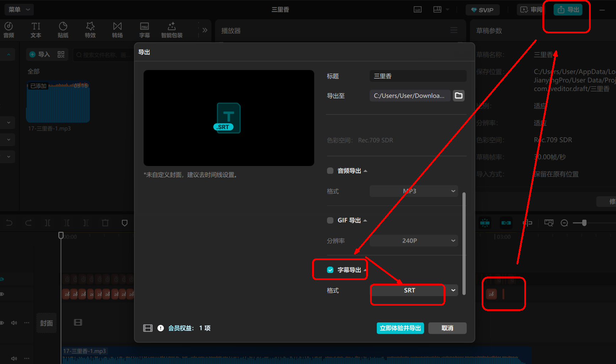This screenshot has width=616, height=364.
Task: Click the film frame icon beside 封面
Action: click(x=78, y=322)
